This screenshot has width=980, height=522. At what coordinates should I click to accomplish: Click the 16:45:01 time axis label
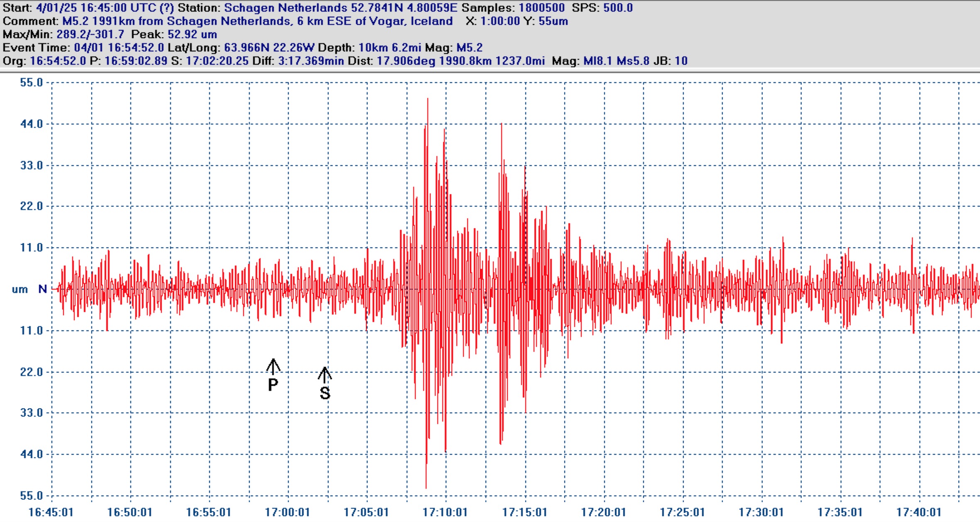51,512
